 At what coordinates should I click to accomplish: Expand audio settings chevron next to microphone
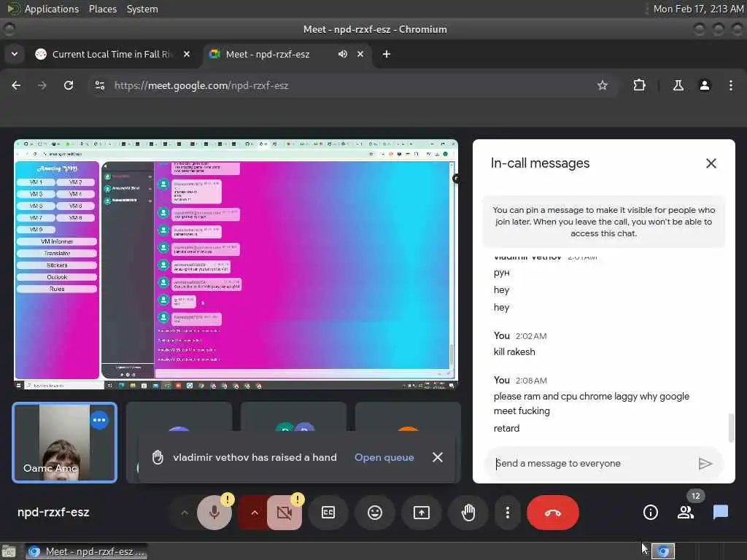click(185, 513)
